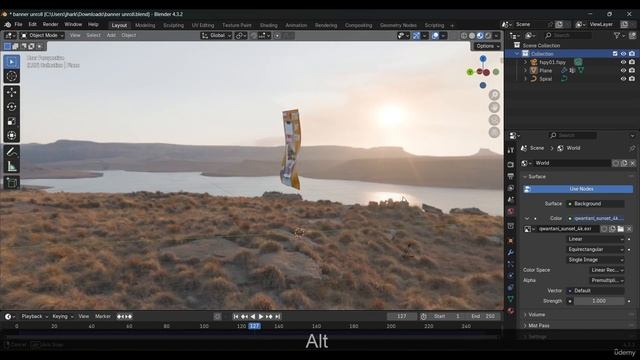The width and height of the screenshot is (640, 360).
Task: Expand the Volume panel
Action: (x=536, y=315)
